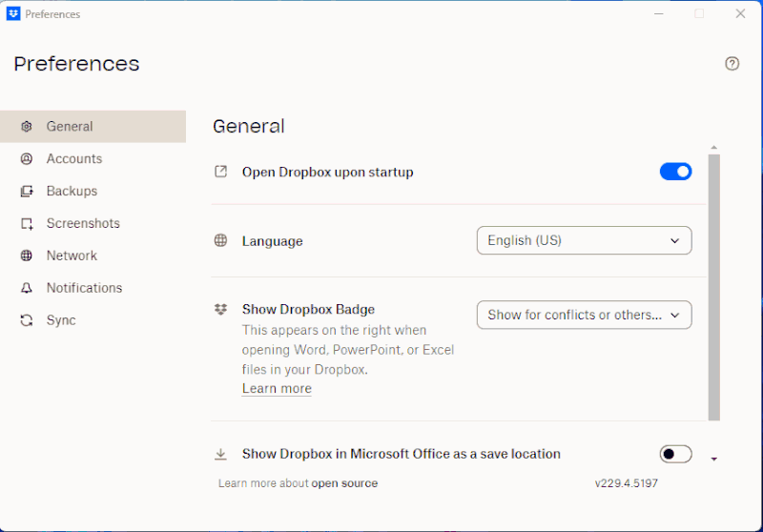This screenshot has width=763, height=532.
Task: Open the open source link
Action: [x=344, y=483]
